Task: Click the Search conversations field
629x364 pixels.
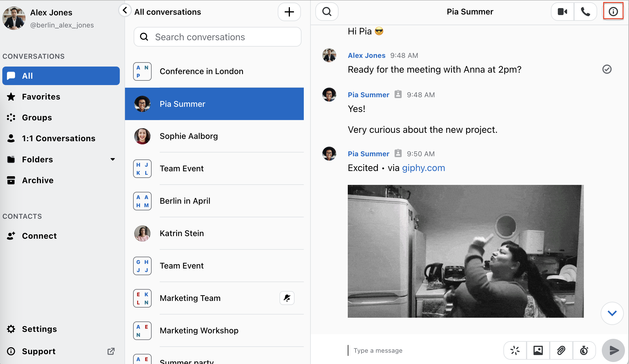Action: [218, 37]
